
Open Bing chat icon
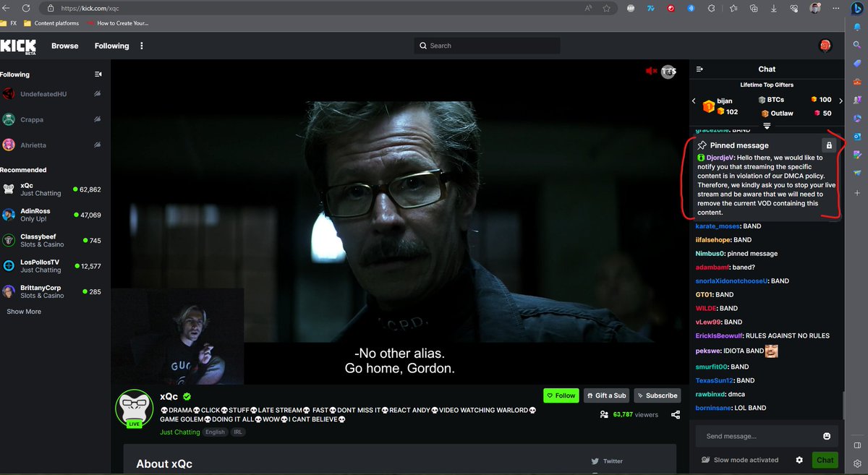point(857,9)
